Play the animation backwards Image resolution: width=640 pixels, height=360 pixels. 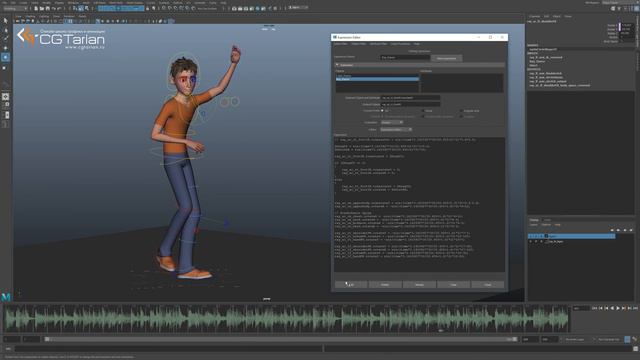(612, 308)
